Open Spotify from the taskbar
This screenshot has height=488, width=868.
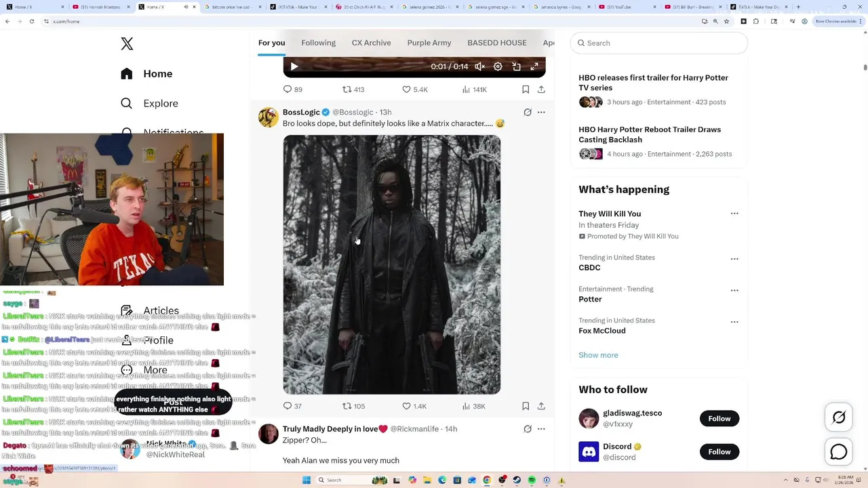click(532, 480)
